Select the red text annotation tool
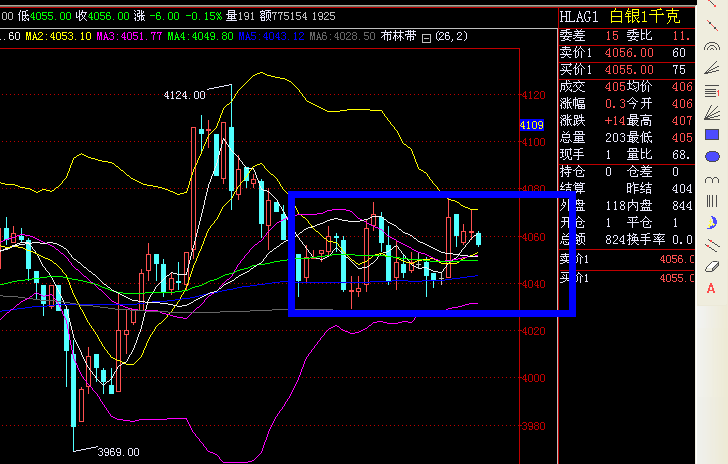 (x=711, y=288)
